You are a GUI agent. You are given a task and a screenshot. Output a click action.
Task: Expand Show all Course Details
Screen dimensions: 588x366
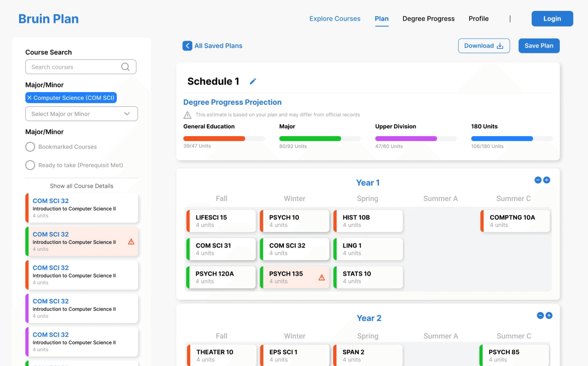81,186
